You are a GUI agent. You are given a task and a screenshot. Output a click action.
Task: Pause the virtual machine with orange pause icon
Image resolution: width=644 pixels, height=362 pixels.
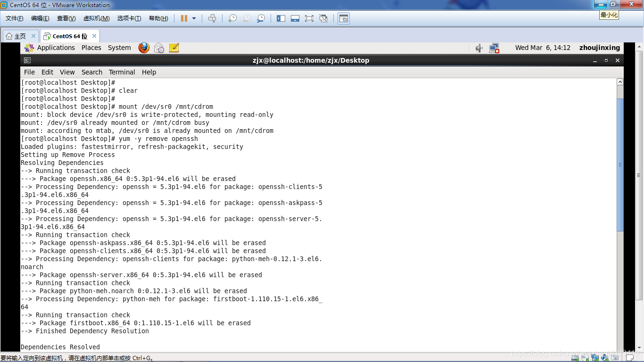click(184, 18)
